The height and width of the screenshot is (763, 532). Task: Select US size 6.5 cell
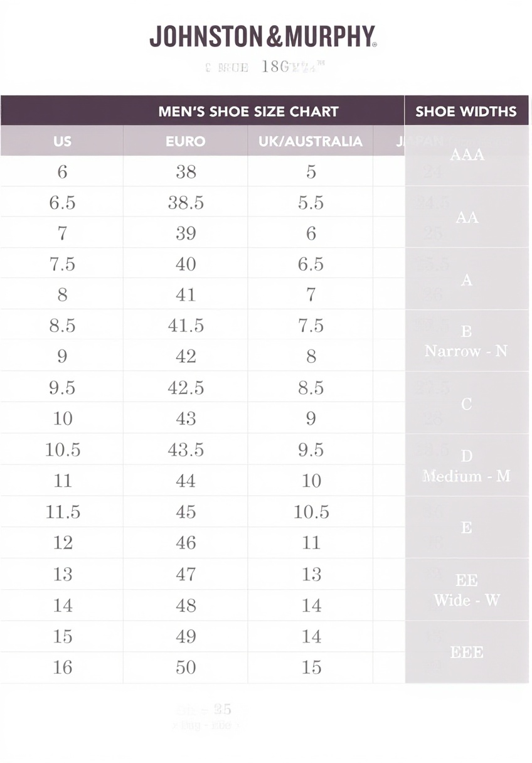coord(62,203)
